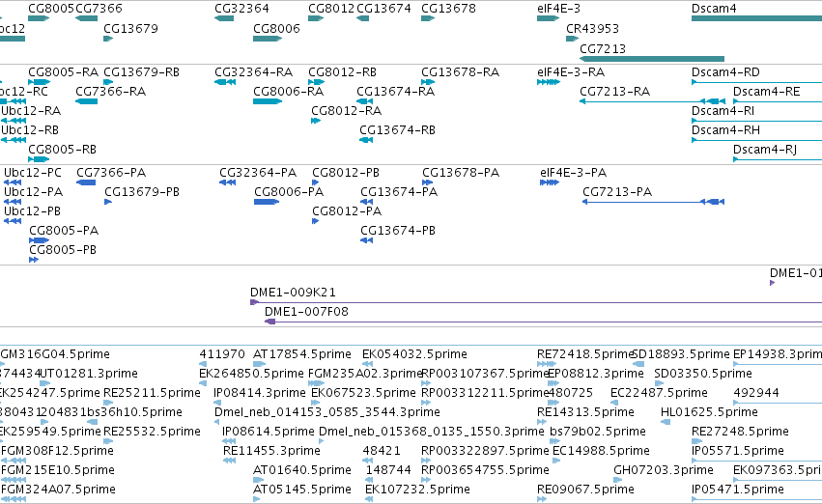
Task: Select the CG8005-RB transcript label
Action: point(63,150)
